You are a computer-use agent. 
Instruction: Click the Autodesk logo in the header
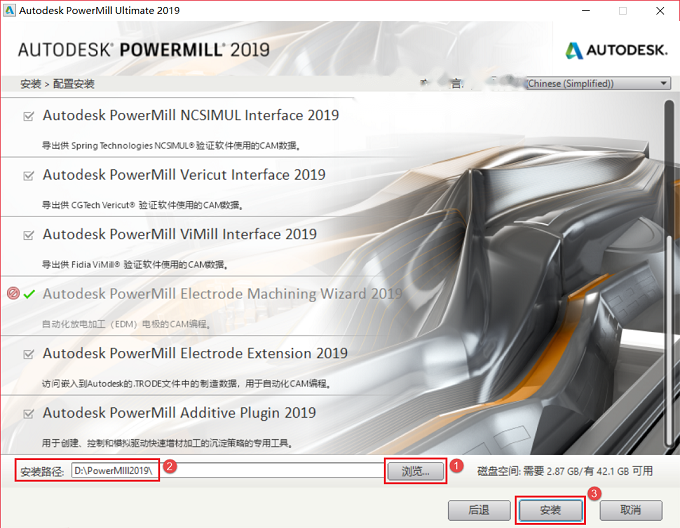[616, 50]
